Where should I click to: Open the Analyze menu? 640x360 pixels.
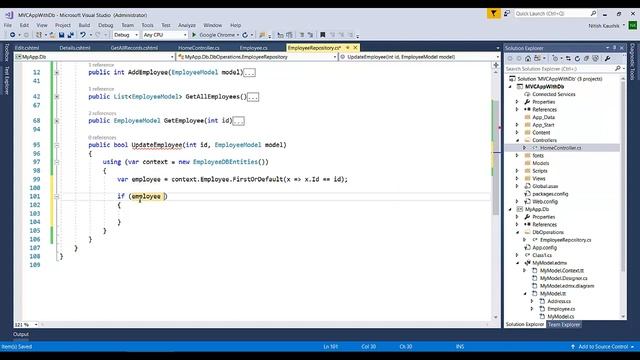click(x=187, y=25)
